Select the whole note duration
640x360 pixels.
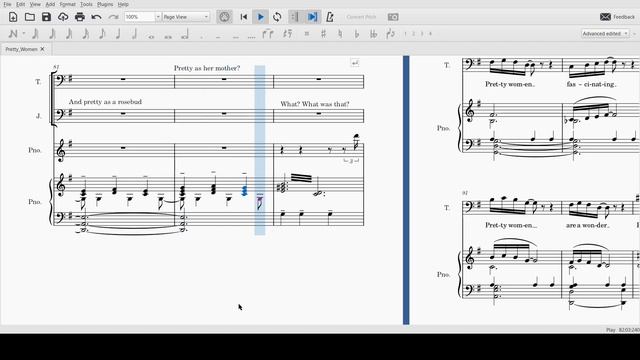151,36
